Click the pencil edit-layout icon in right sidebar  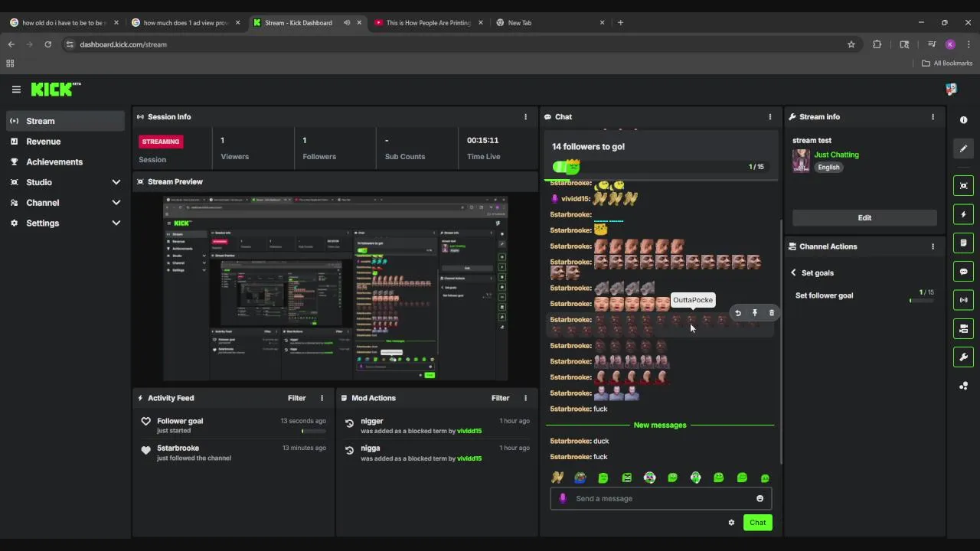[x=963, y=148]
